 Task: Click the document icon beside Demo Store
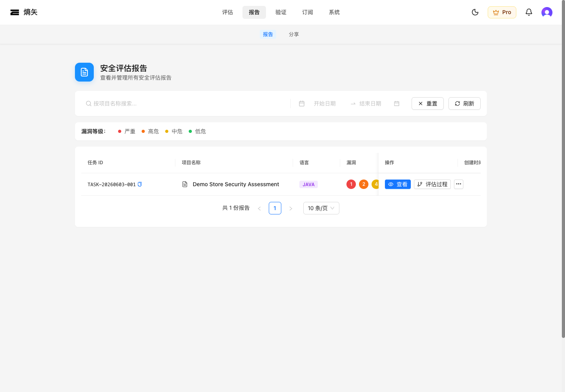click(185, 184)
